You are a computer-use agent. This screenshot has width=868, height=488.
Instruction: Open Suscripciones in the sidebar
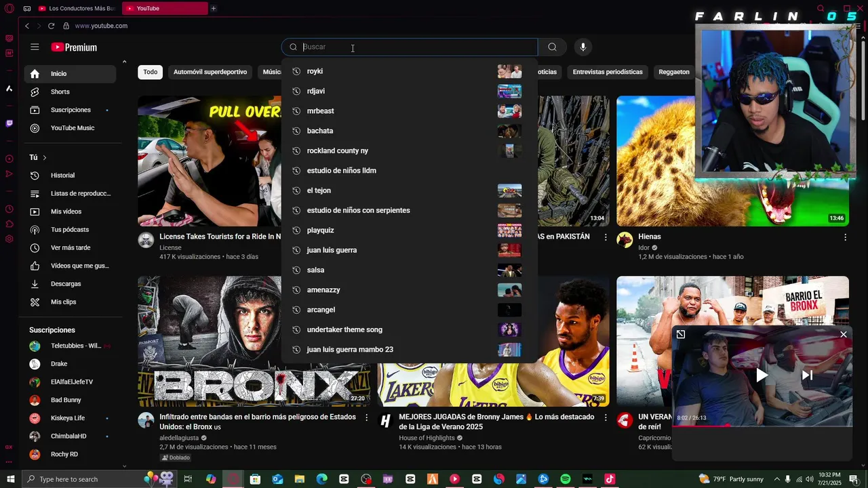[x=70, y=110]
